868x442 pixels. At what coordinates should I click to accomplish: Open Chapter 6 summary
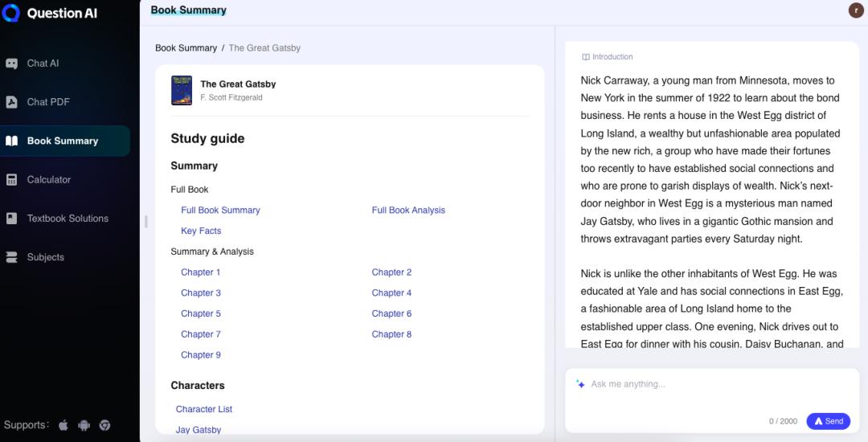(x=392, y=313)
